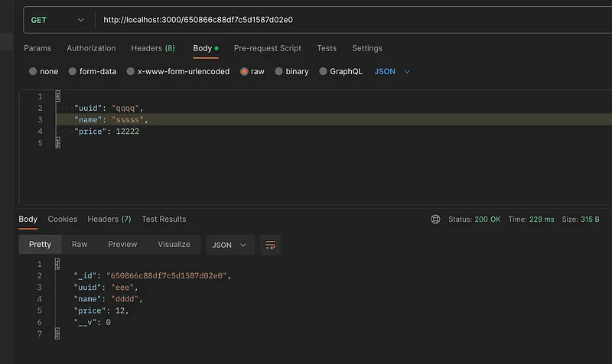Image resolution: width=612 pixels, height=364 pixels.
Task: Click the closing brace on request line 5
Action: (x=58, y=143)
